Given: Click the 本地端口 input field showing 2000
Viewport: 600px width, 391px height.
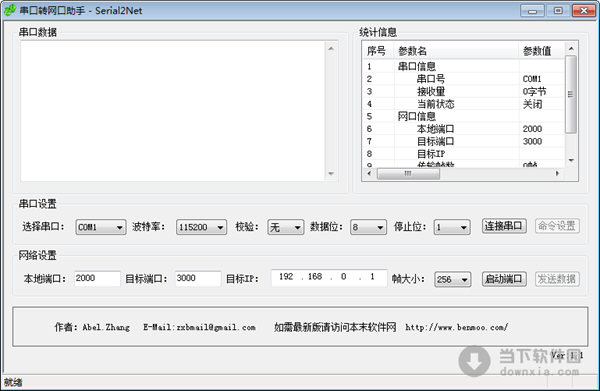Looking at the screenshot, I should click(97, 278).
